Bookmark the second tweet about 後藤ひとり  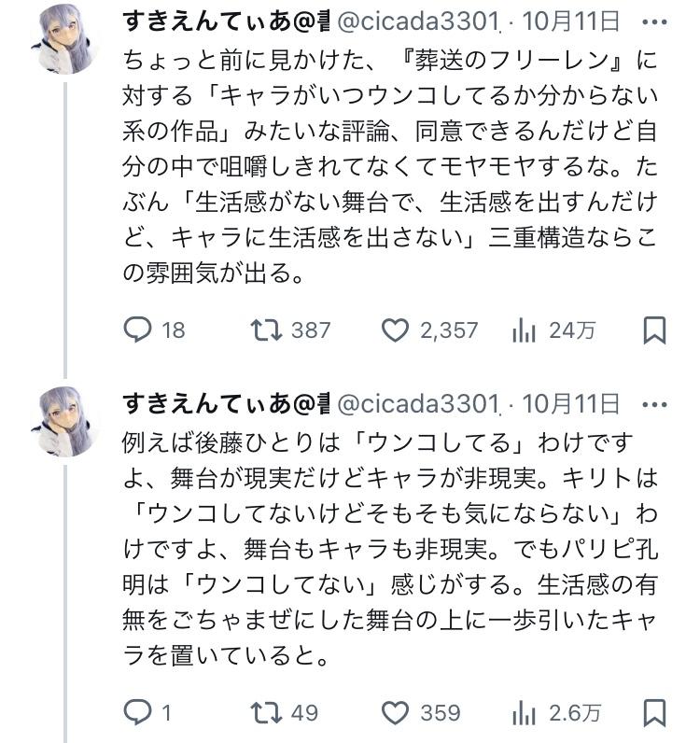point(655,713)
